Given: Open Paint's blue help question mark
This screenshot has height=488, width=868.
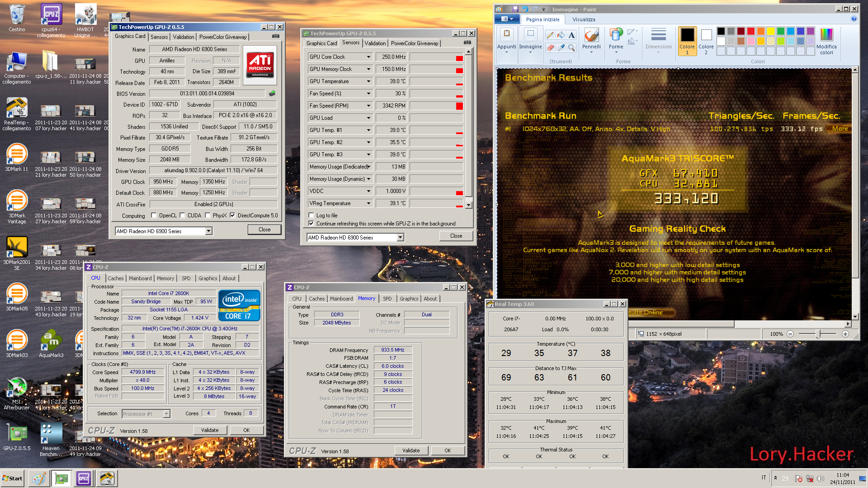Looking at the screenshot, I should (x=854, y=19).
